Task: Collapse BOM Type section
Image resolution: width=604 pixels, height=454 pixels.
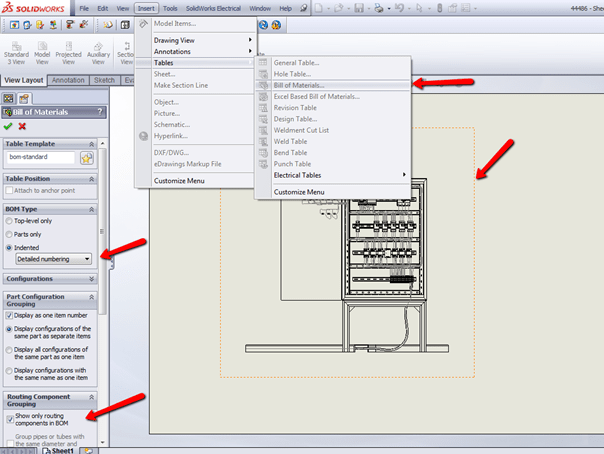Action: 92,209
